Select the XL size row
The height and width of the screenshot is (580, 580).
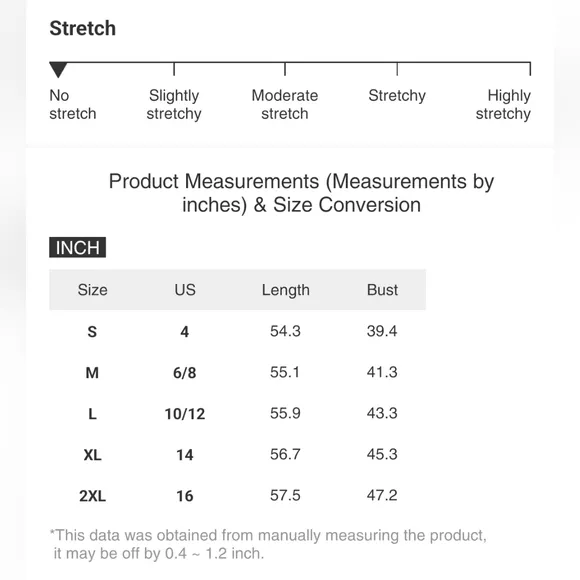click(237, 454)
